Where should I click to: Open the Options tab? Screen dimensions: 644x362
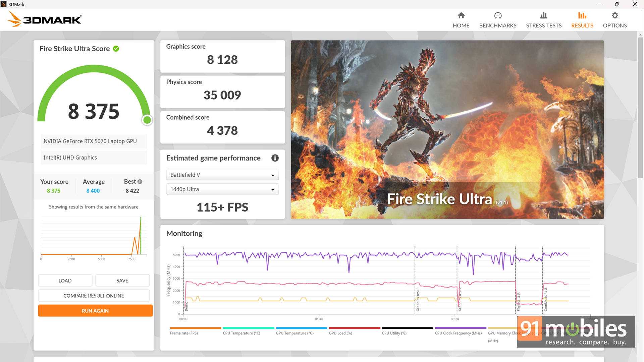pyautogui.click(x=614, y=20)
